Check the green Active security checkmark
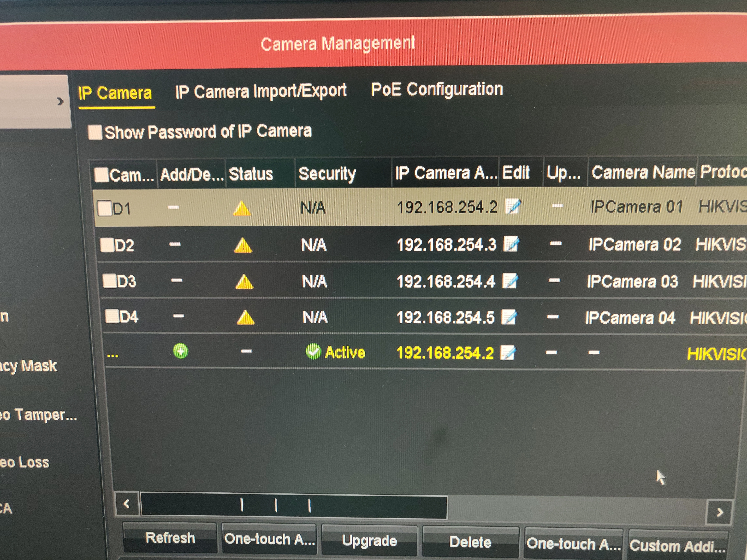Image resolution: width=747 pixels, height=560 pixels. point(313,351)
